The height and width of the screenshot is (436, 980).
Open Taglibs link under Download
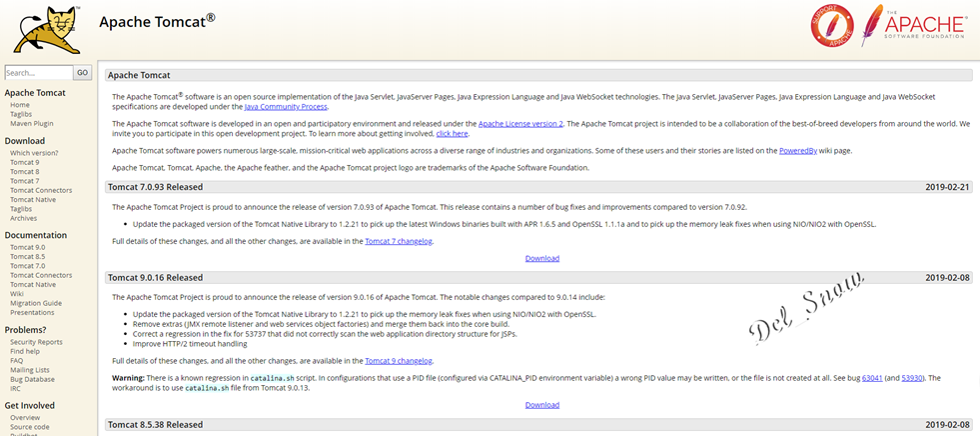(x=21, y=209)
